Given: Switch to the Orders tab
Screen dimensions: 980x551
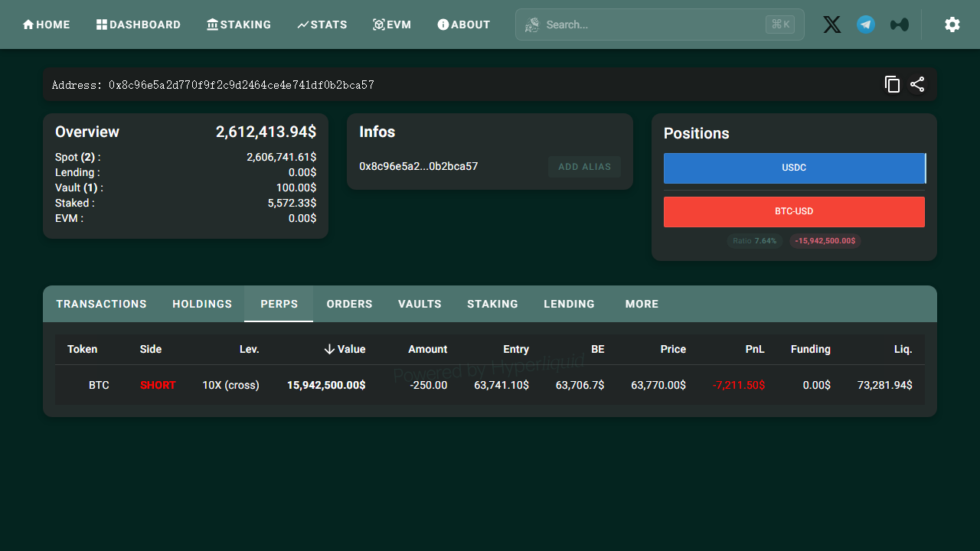Looking at the screenshot, I should [x=349, y=304].
